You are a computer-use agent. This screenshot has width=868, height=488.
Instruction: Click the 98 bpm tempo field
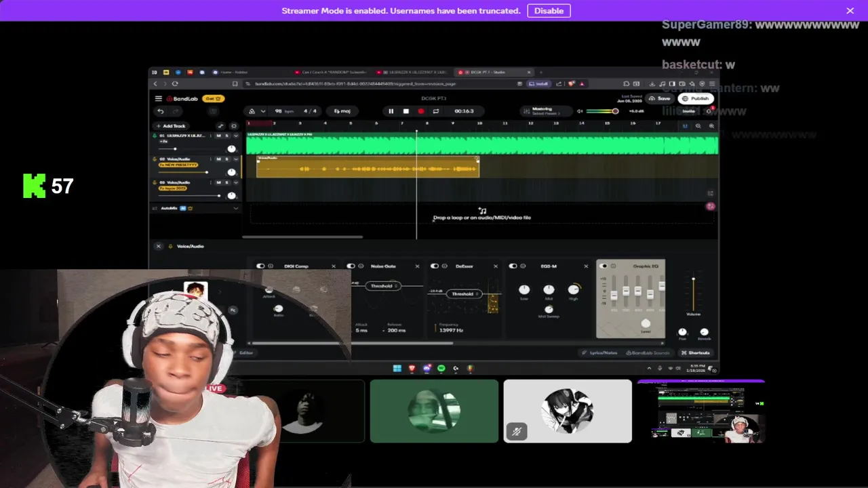tap(283, 111)
